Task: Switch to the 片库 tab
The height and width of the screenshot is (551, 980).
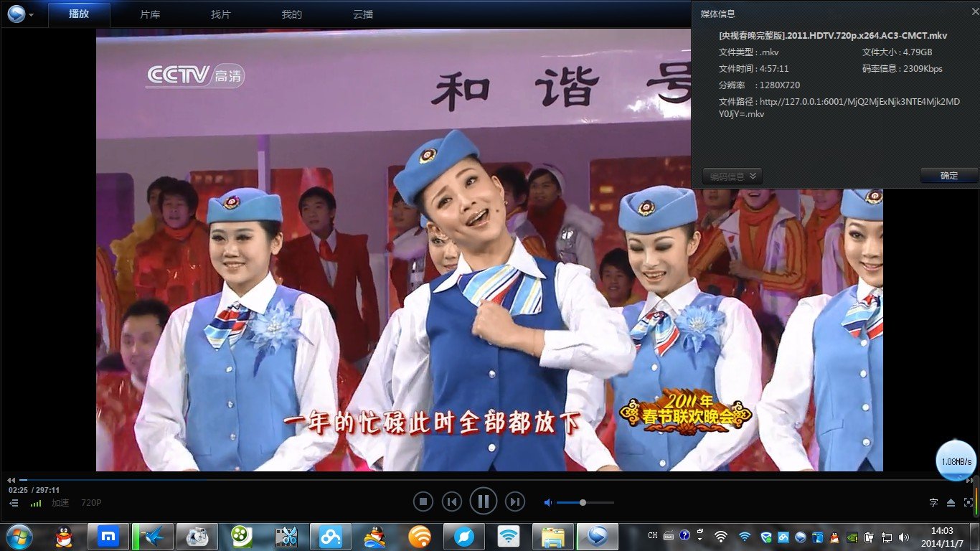Action: 149,14
